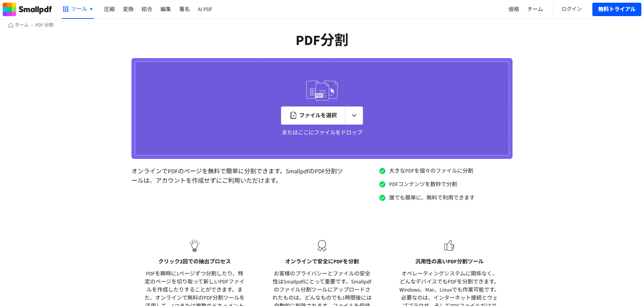Open the 結合 menu item

click(147, 9)
